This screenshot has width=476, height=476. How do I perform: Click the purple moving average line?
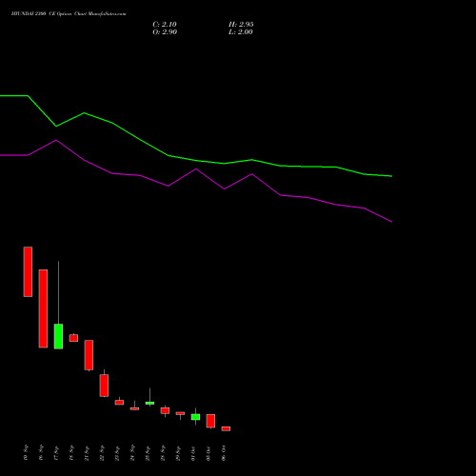196,169
